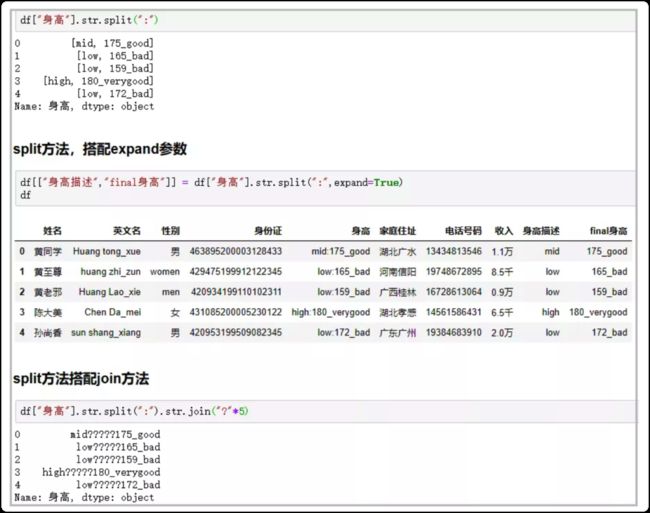
Task: Select name cell 孙尚香 in row 4
Action: point(48,333)
